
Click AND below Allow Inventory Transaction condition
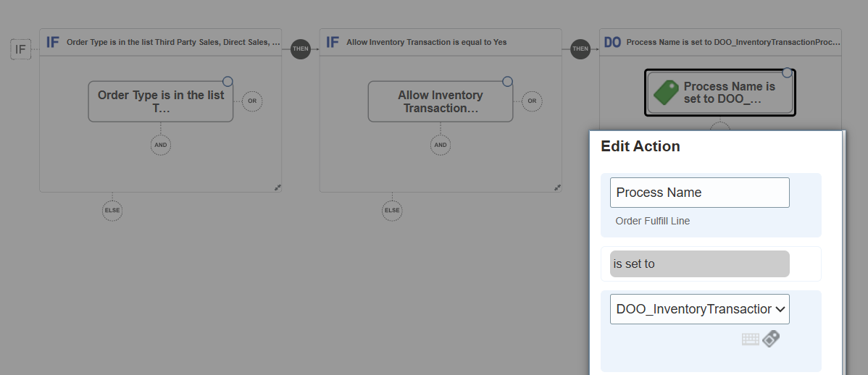click(x=441, y=145)
